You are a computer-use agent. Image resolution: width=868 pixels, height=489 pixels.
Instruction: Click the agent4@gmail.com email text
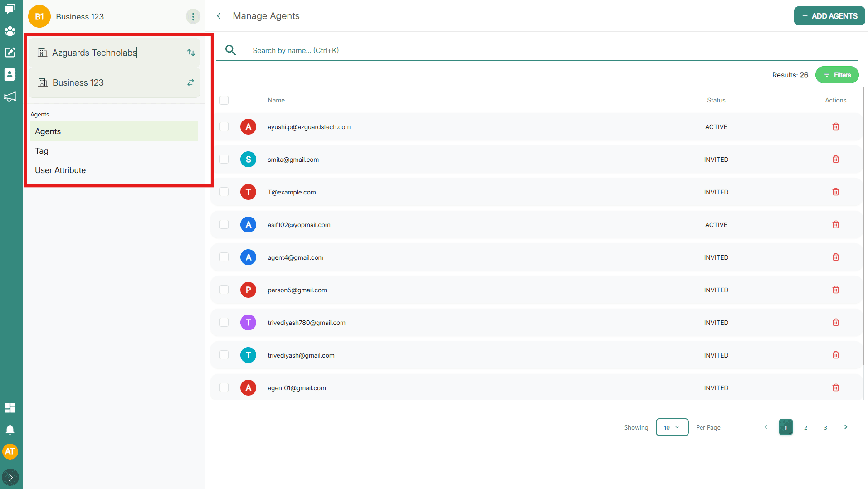pos(296,257)
